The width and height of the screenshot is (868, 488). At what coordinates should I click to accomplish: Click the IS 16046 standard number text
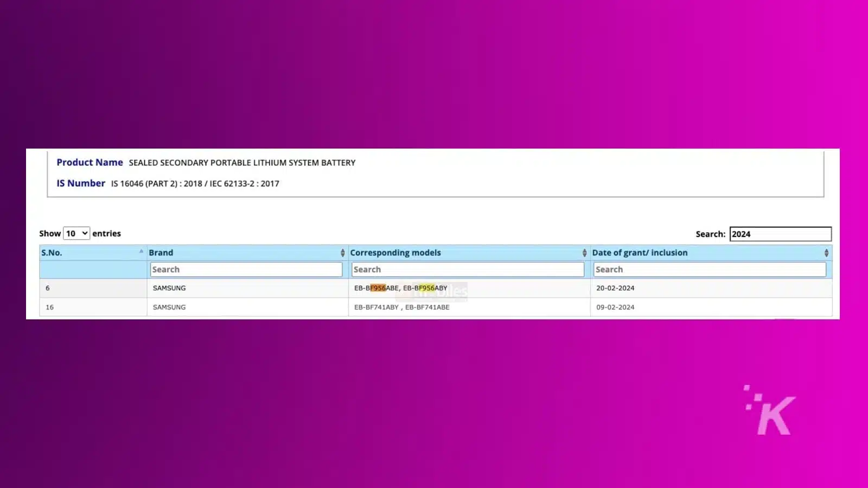tap(195, 184)
